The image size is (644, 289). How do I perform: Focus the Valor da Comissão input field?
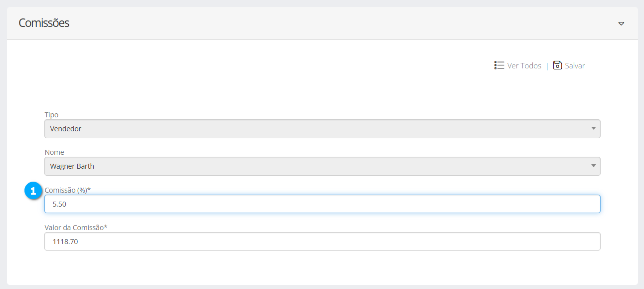322,242
